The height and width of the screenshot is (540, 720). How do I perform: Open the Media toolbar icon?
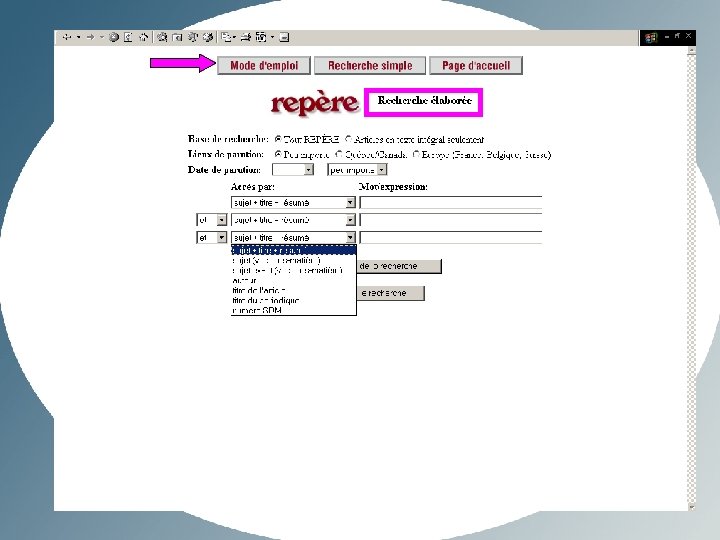point(193,37)
